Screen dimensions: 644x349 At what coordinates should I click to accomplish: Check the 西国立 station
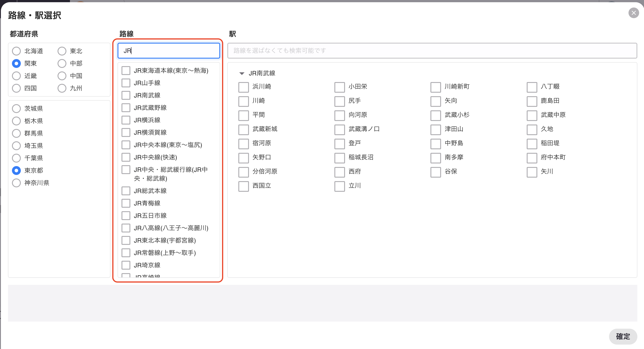(x=243, y=186)
